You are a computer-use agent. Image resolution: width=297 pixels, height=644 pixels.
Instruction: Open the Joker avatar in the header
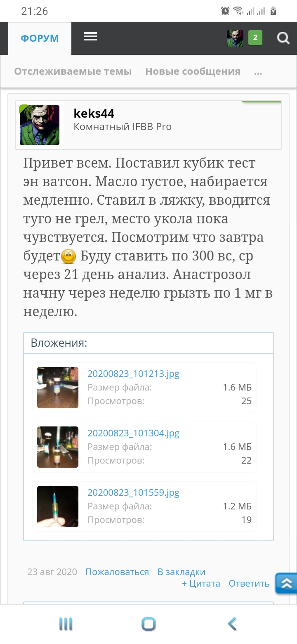point(235,38)
